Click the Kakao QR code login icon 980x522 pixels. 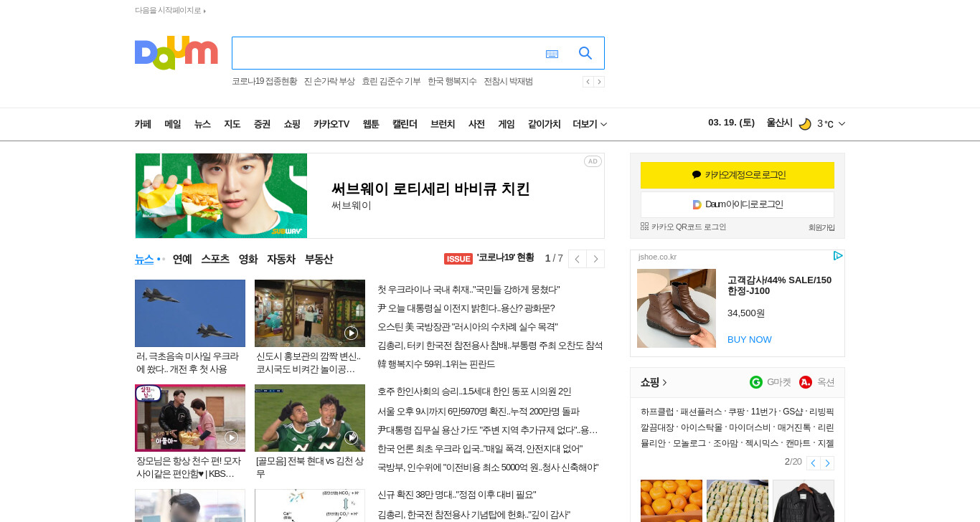(644, 226)
